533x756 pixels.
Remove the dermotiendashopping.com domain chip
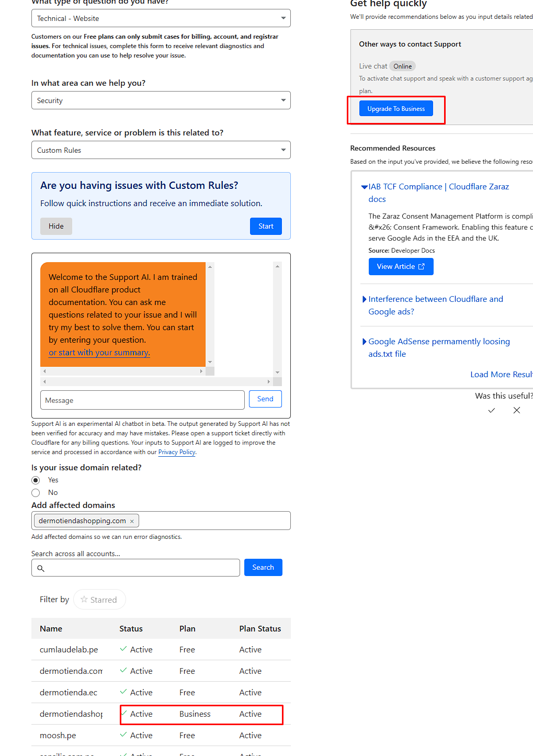[132, 521]
